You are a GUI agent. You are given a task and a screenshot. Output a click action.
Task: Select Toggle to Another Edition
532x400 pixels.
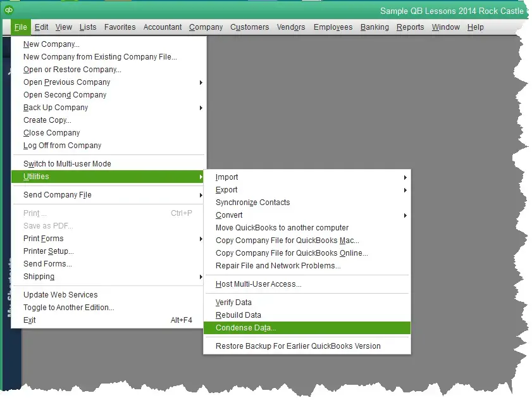click(x=68, y=308)
